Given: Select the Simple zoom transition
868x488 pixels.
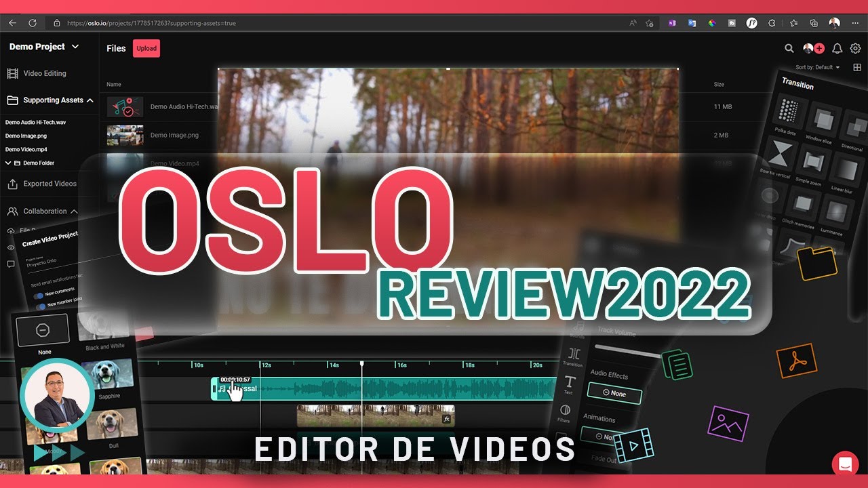Looking at the screenshot, I should (x=812, y=162).
